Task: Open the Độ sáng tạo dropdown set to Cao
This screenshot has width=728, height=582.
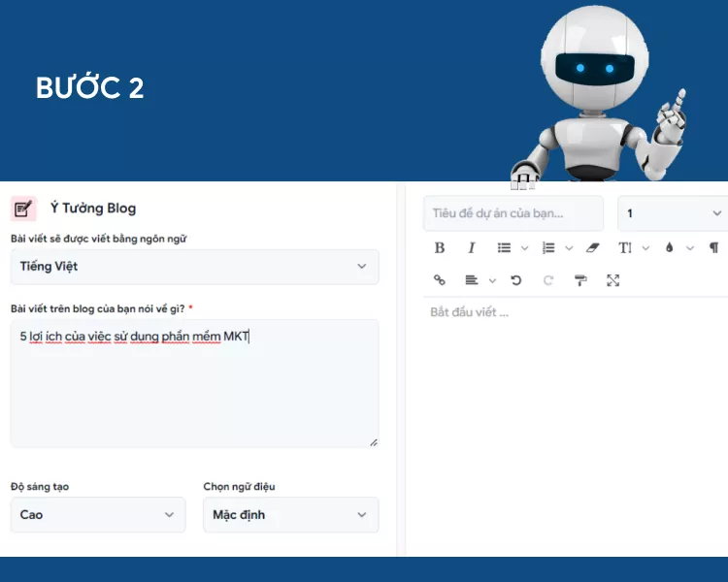Action: click(98, 515)
